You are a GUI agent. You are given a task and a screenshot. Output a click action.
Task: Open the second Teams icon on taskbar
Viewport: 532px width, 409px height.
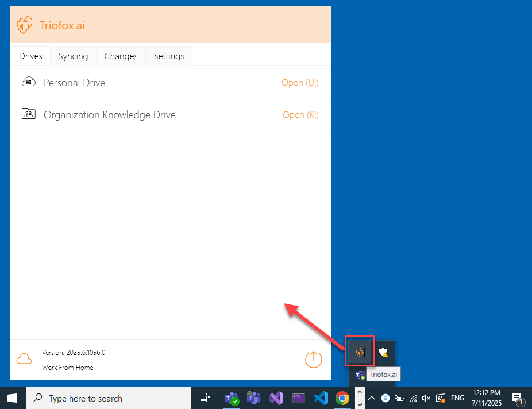tap(253, 398)
